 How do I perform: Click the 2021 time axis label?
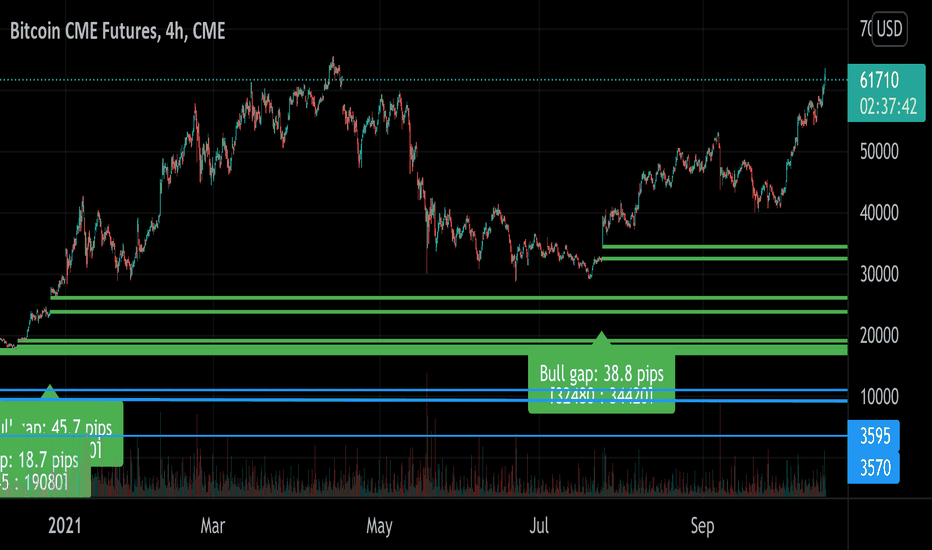click(x=64, y=526)
